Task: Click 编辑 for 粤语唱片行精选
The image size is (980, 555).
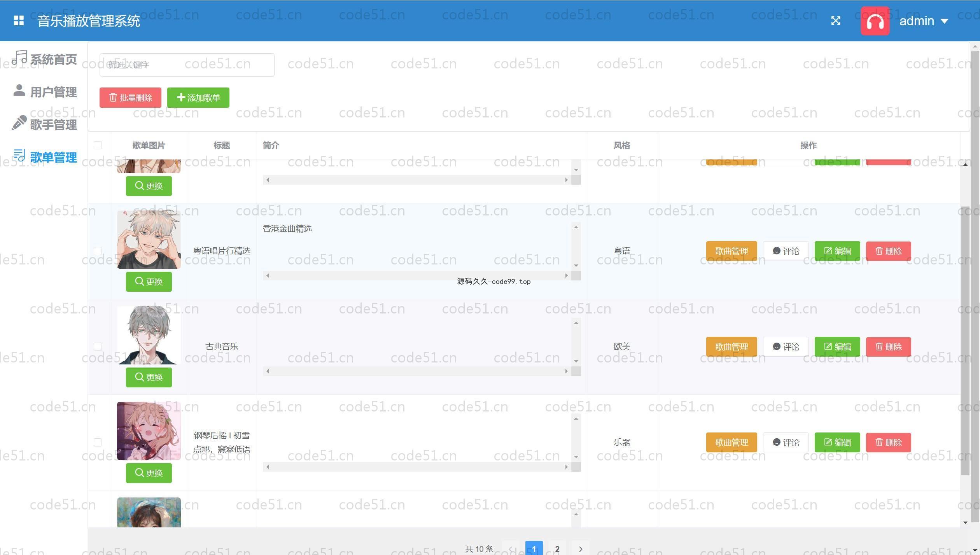Action: [837, 251]
